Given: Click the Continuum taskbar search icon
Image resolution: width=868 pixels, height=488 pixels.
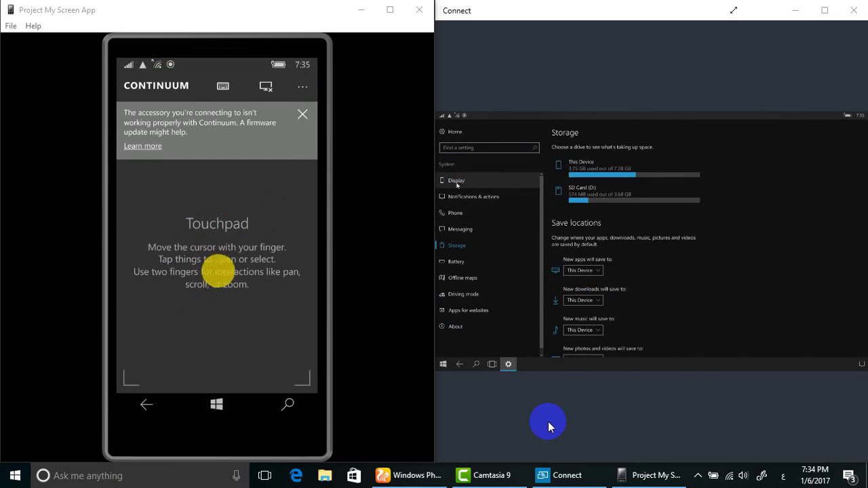Looking at the screenshot, I should click(475, 364).
